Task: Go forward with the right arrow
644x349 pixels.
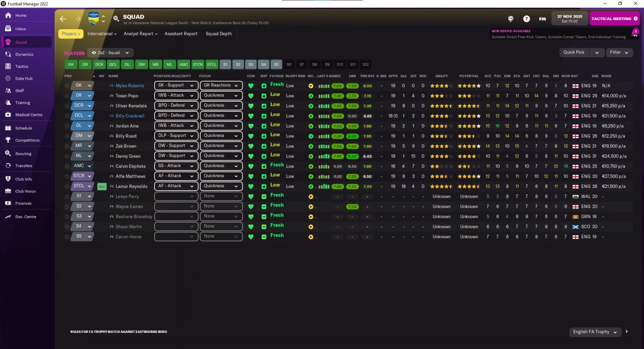Action: pyautogui.click(x=77, y=19)
